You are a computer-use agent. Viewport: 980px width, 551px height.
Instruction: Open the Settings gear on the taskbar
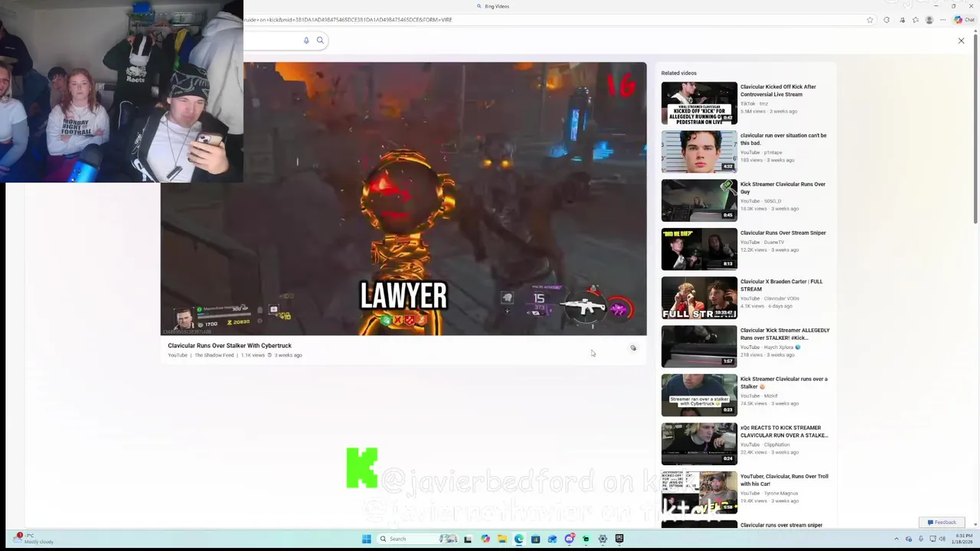603,539
